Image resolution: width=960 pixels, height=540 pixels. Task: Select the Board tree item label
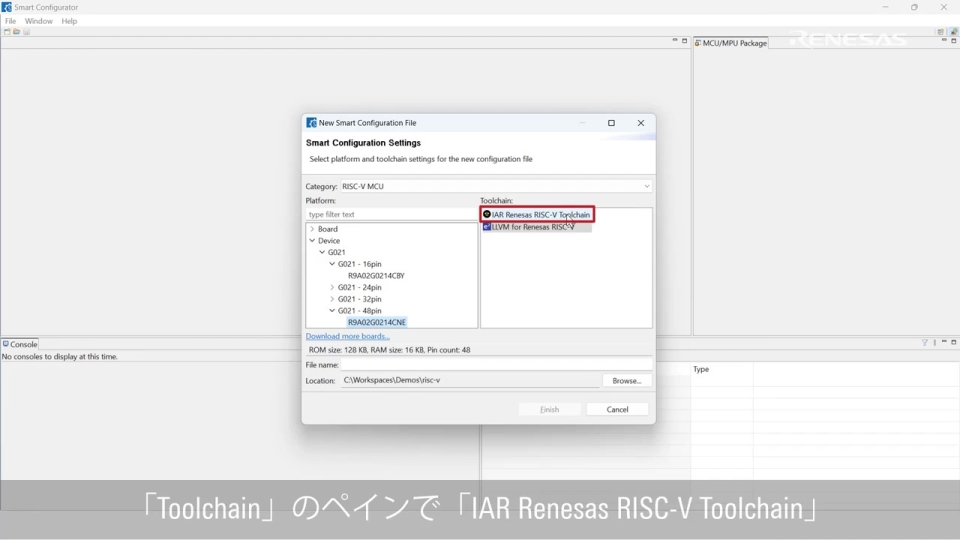(328, 229)
